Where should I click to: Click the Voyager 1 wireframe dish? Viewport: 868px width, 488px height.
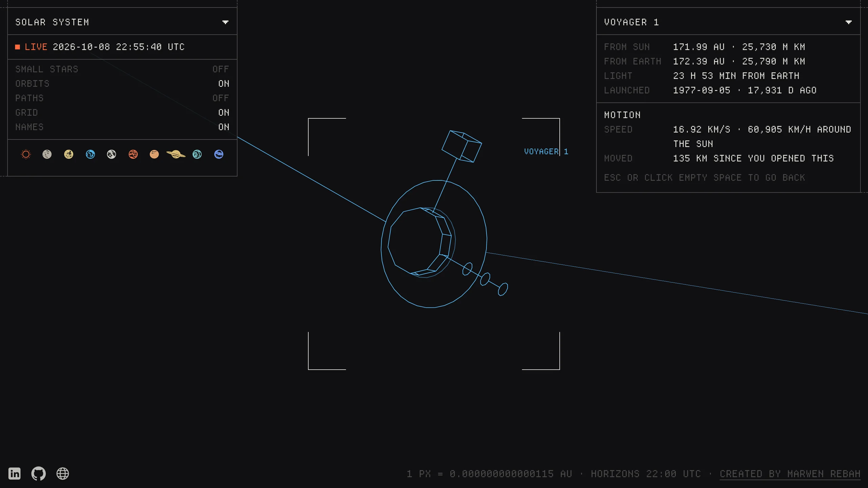(x=434, y=244)
